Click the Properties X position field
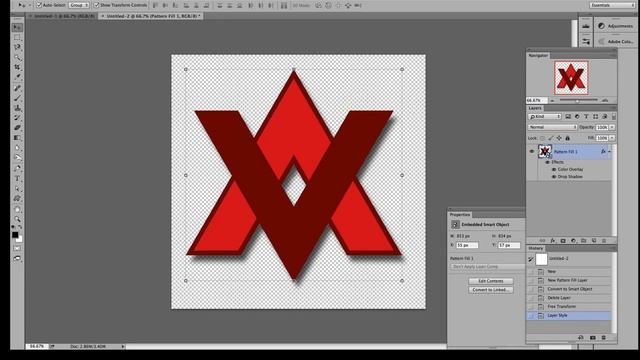Image resolution: width=640 pixels, height=360 pixels. (x=467, y=245)
